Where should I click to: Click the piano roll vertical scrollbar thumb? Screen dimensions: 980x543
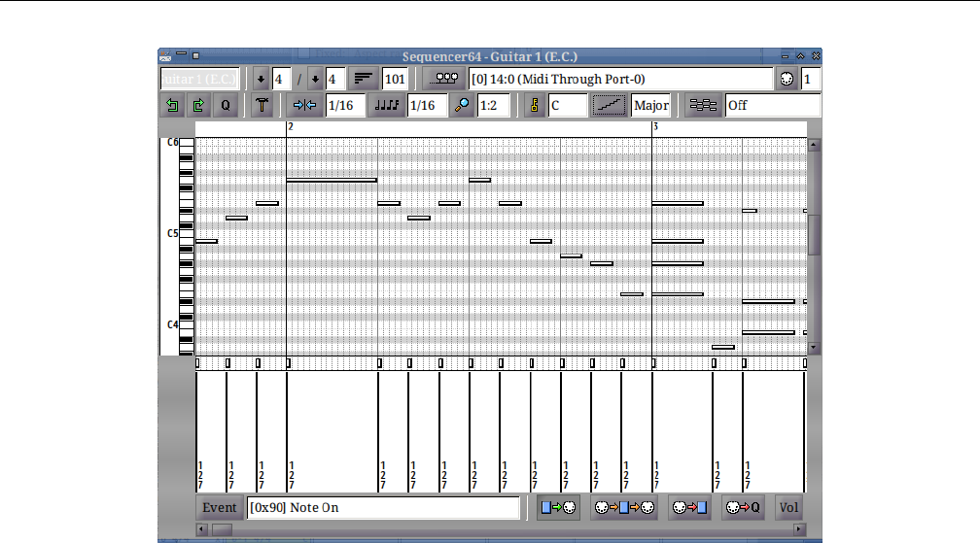(814, 235)
